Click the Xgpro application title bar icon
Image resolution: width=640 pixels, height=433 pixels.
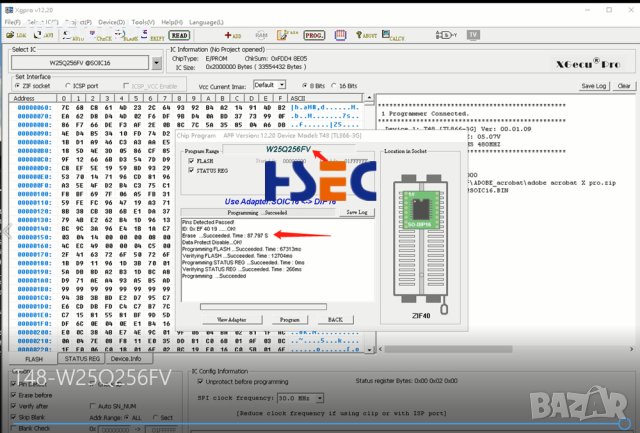coord(9,10)
